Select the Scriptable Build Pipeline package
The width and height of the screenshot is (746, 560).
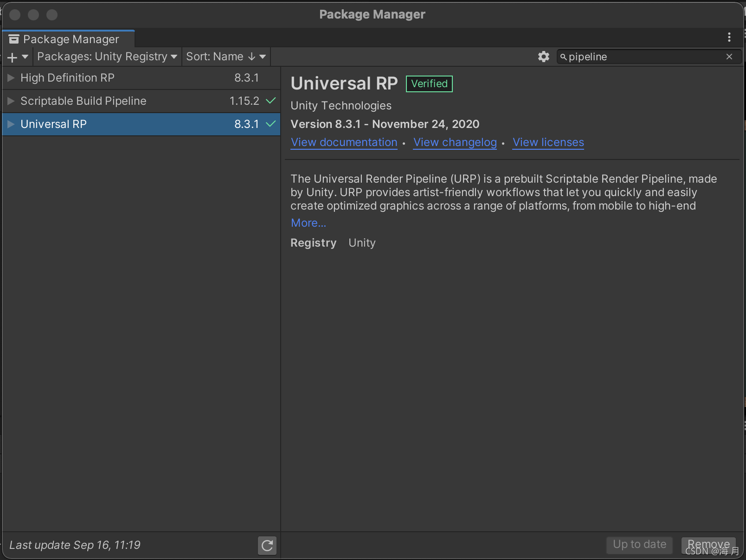pos(84,101)
